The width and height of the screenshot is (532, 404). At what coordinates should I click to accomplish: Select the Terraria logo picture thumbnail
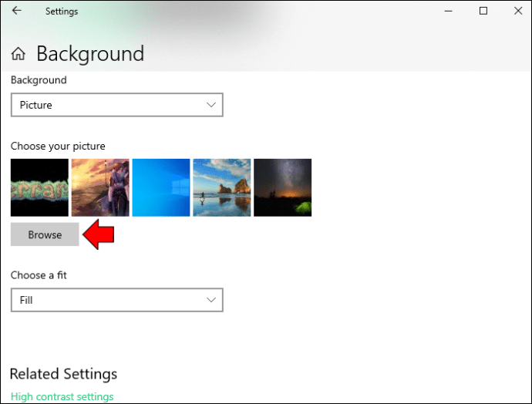point(39,187)
